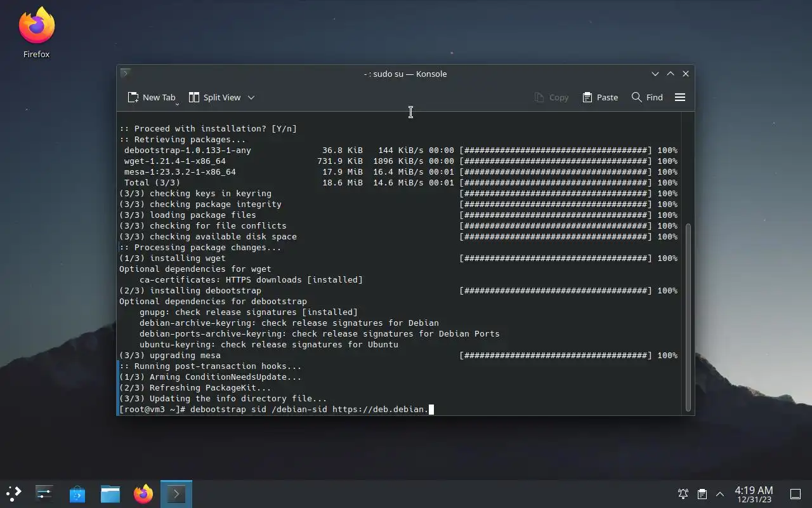Click the '(1/3) installing wget' line
Viewport: 812px width, 508px height.
click(x=398, y=258)
